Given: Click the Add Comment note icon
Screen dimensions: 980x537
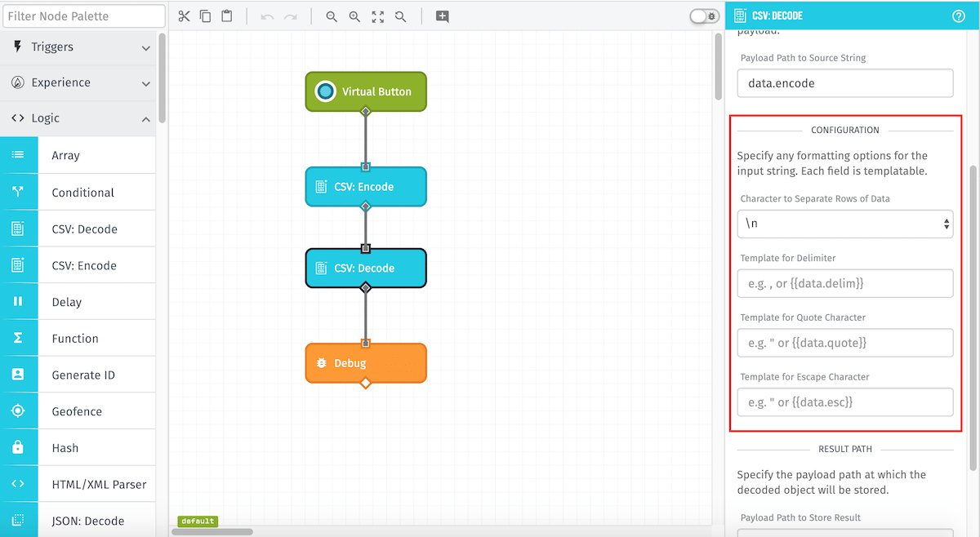Looking at the screenshot, I should click(442, 16).
